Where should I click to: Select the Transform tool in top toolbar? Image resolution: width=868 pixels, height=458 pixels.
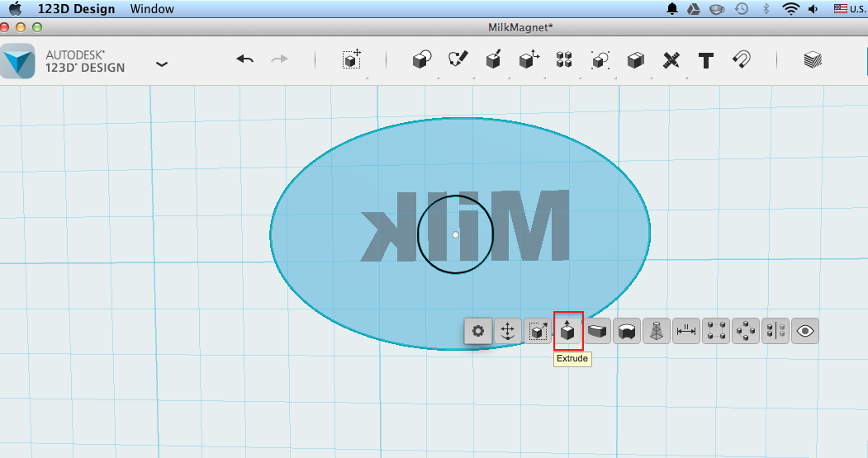[352, 59]
